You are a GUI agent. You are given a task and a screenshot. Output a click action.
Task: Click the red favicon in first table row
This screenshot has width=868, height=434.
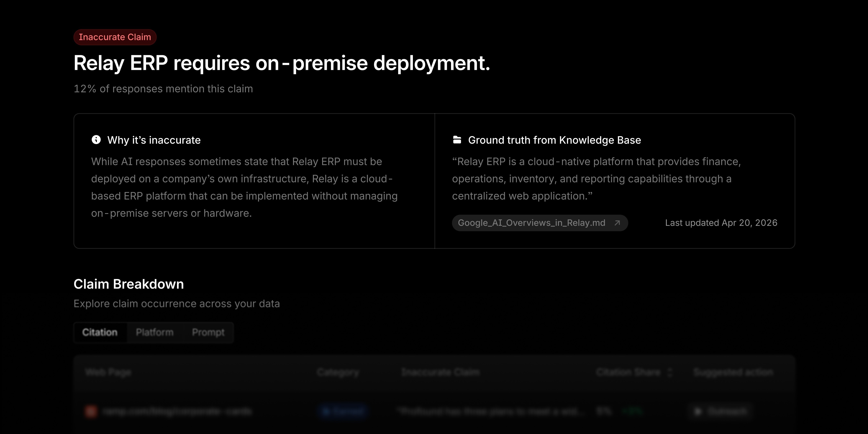point(91,411)
